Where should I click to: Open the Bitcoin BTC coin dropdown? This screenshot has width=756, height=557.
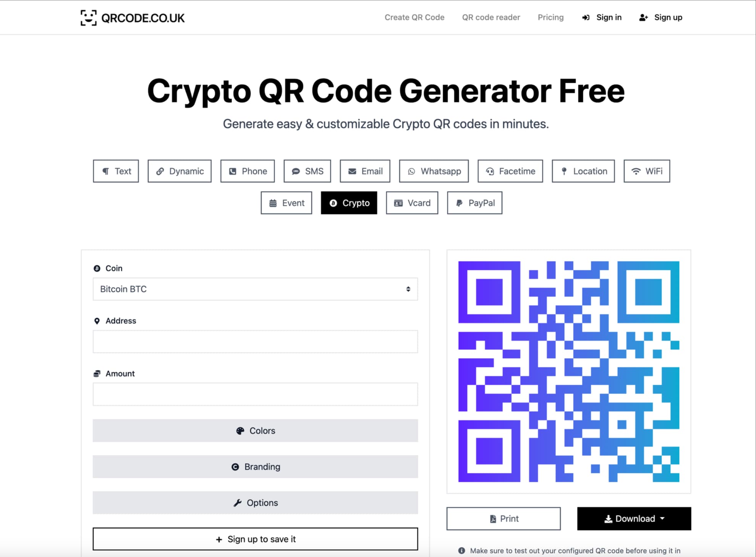pyautogui.click(x=255, y=289)
